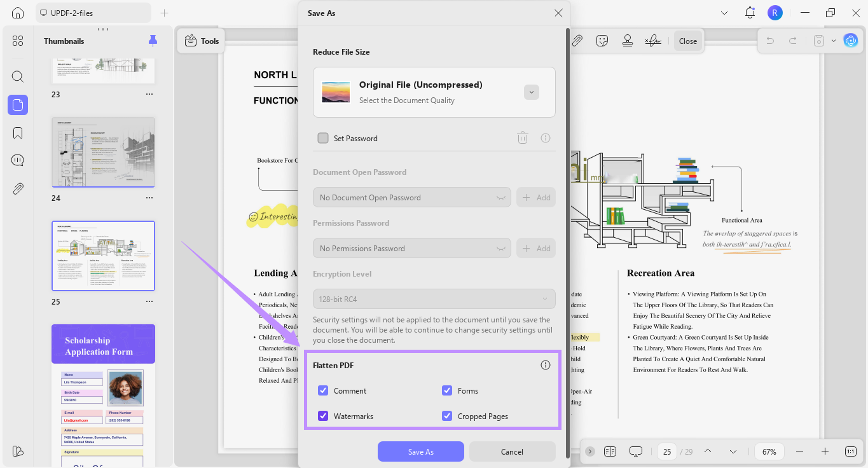The width and height of the screenshot is (868, 468).
Task: Open the Bookmarks panel
Action: pyautogui.click(x=17, y=132)
